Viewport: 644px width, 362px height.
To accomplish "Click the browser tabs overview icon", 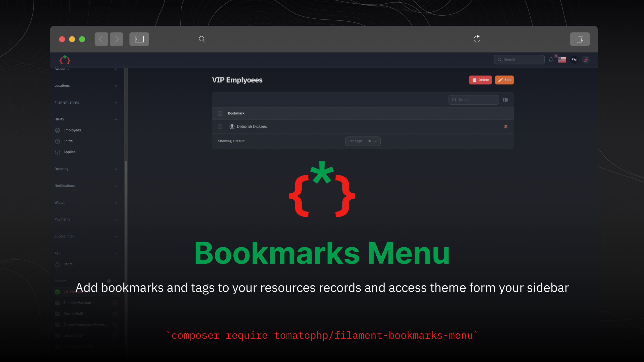I will click(x=580, y=39).
